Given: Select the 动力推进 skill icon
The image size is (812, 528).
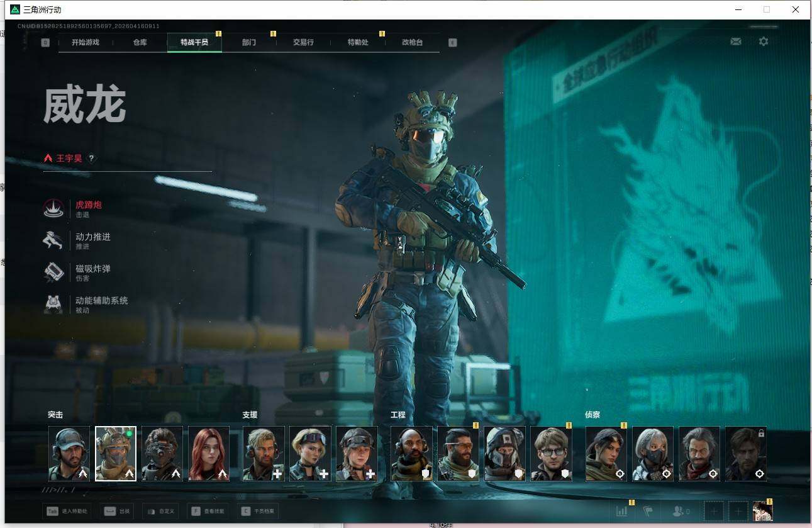Looking at the screenshot, I should pos(53,240).
